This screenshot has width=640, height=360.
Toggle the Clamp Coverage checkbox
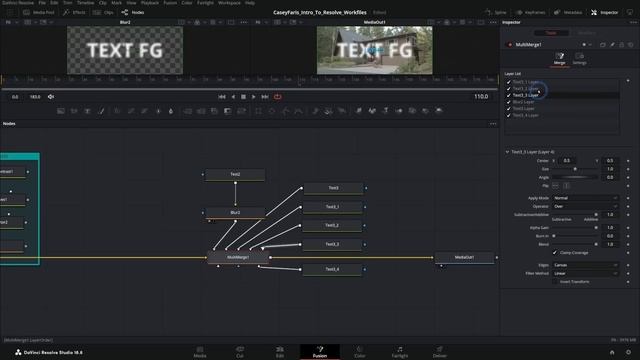[x=555, y=253]
